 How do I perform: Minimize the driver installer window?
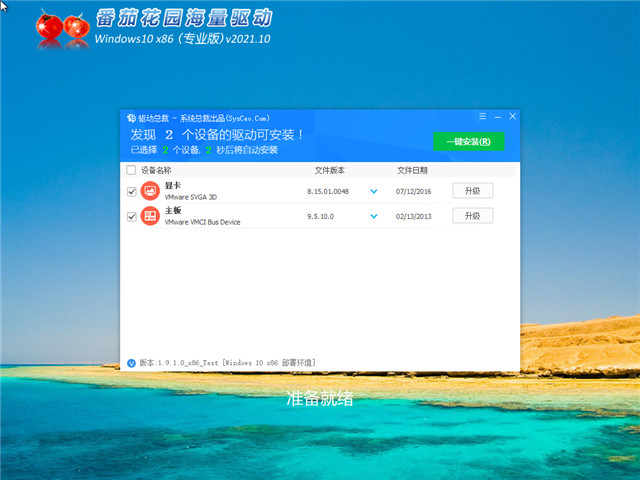point(497,117)
